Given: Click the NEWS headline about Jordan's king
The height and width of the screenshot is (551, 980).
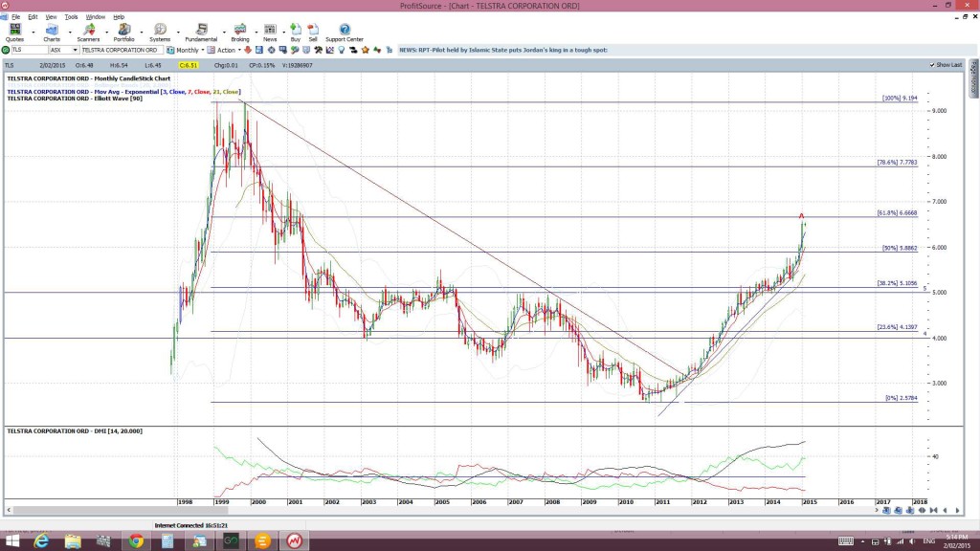Looking at the screenshot, I should (x=503, y=50).
